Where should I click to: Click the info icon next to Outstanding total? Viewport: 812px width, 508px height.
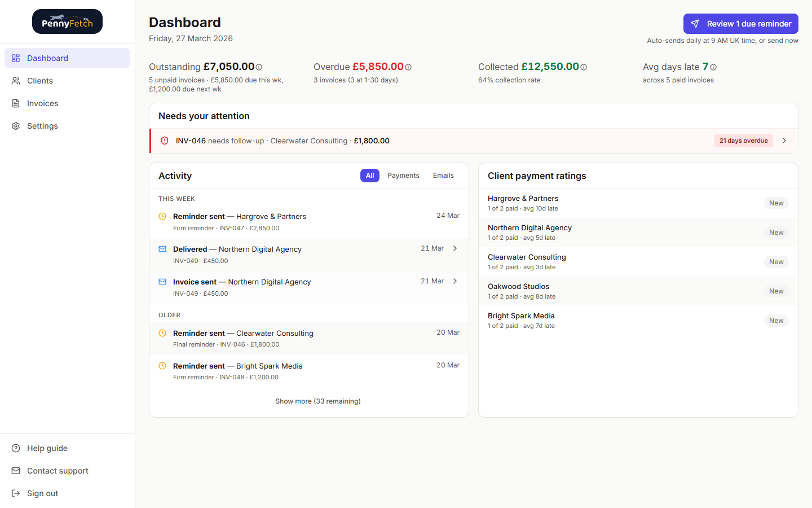258,67
